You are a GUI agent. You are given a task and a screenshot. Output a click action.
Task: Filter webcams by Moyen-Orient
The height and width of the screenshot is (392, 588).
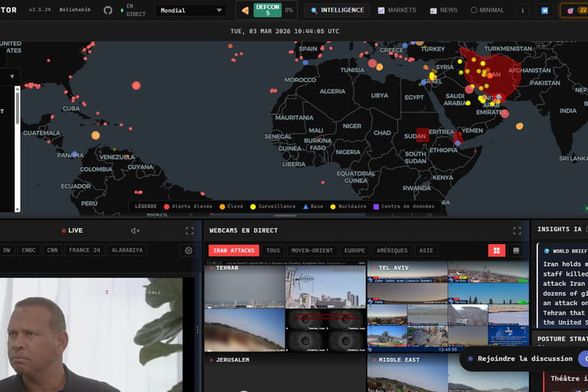312,250
